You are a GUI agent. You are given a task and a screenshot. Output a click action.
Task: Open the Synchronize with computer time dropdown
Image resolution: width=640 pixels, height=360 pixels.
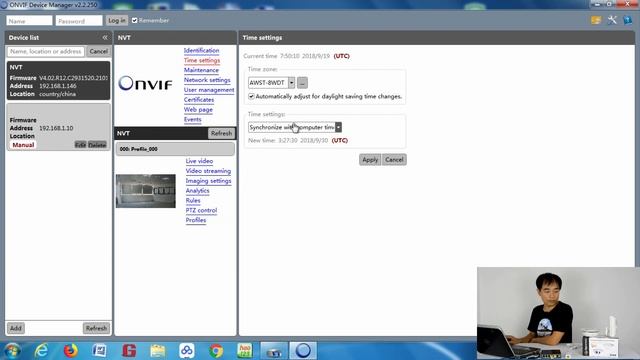[338, 127]
